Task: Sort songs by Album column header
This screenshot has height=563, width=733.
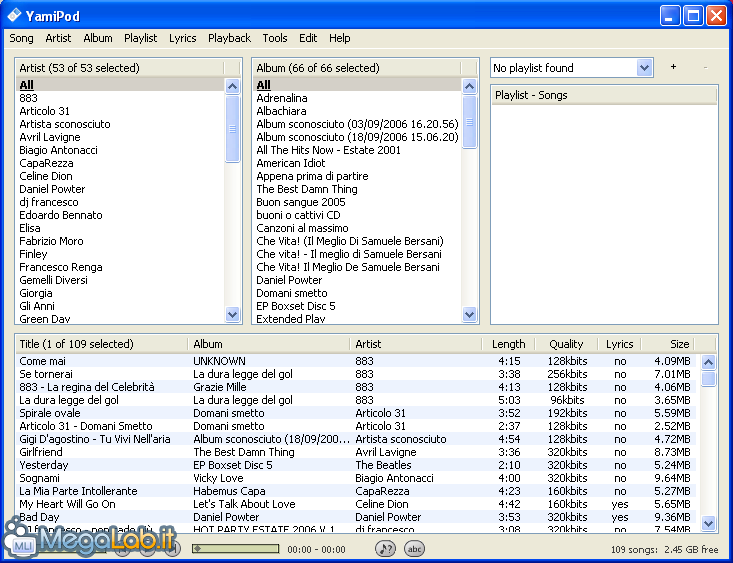Action: pyautogui.click(x=269, y=344)
